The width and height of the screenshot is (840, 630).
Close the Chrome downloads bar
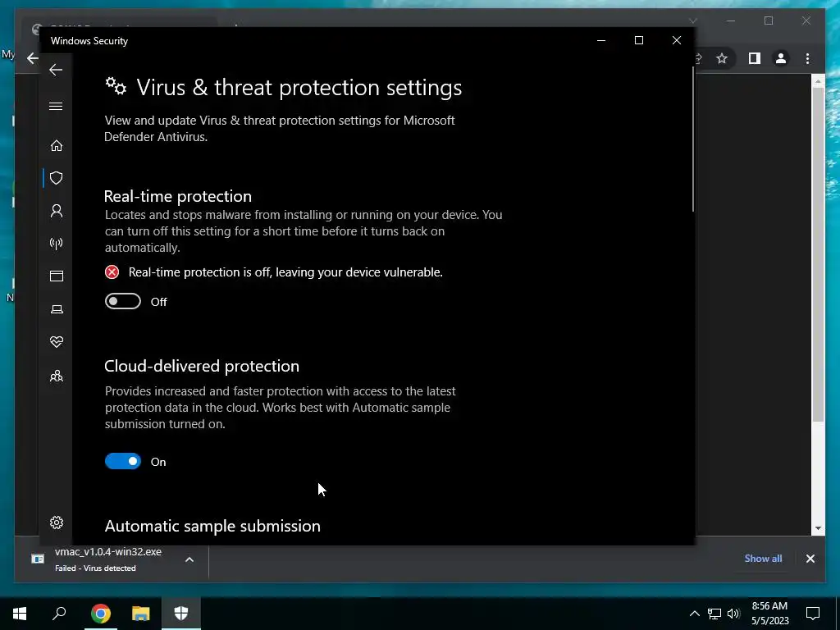tap(810, 559)
